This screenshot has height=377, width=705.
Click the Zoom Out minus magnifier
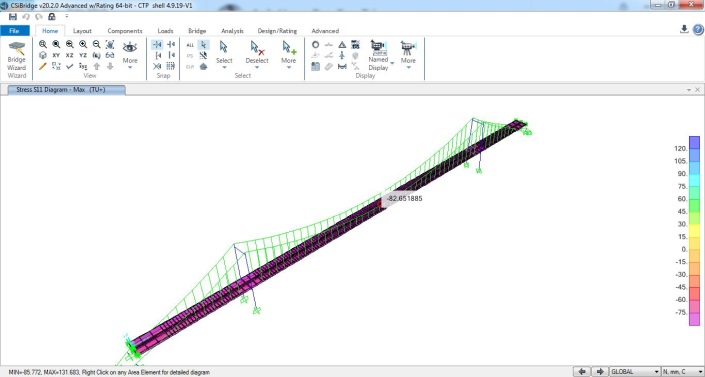[x=97, y=44]
